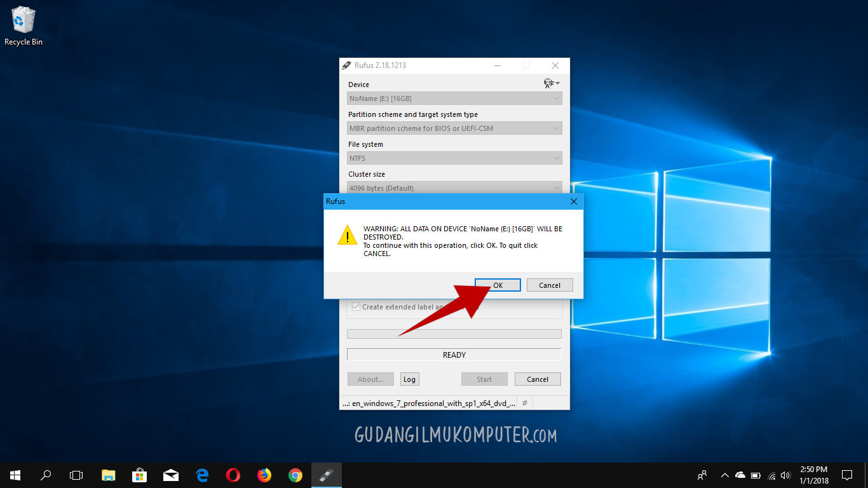Image resolution: width=868 pixels, height=488 pixels.
Task: Click Cancel at bottom of Rufus window
Action: point(538,379)
